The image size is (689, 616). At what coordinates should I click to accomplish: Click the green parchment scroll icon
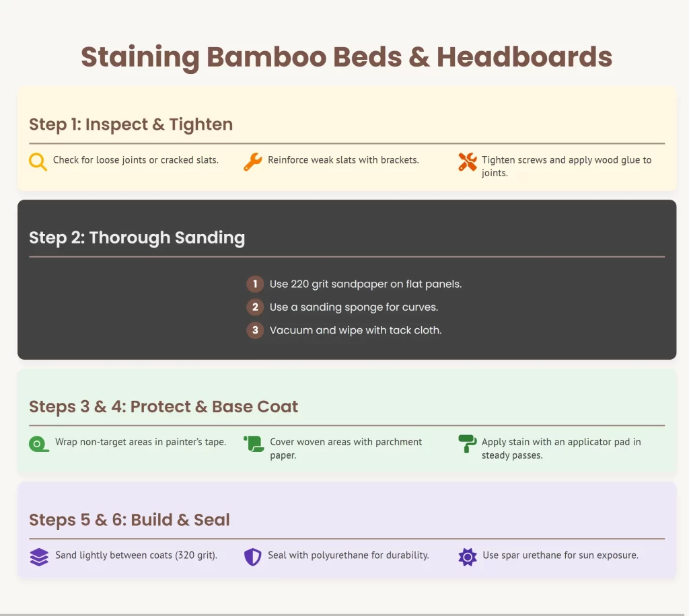tap(253, 444)
